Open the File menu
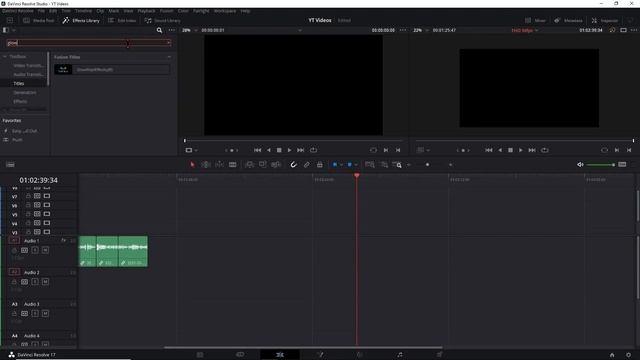Image resolution: width=640 pixels, height=360 pixels. tap(41, 11)
